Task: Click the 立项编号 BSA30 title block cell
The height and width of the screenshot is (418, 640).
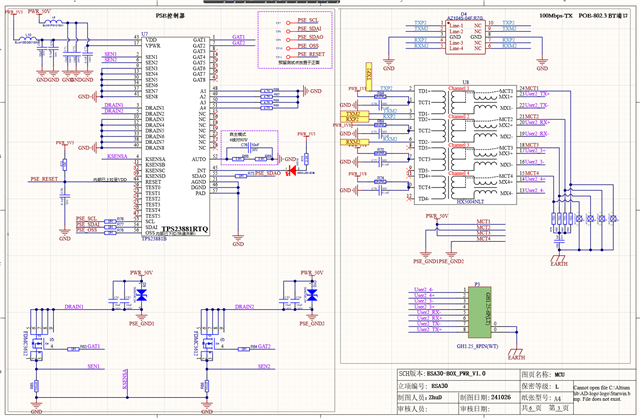Action: pyautogui.click(x=458, y=385)
